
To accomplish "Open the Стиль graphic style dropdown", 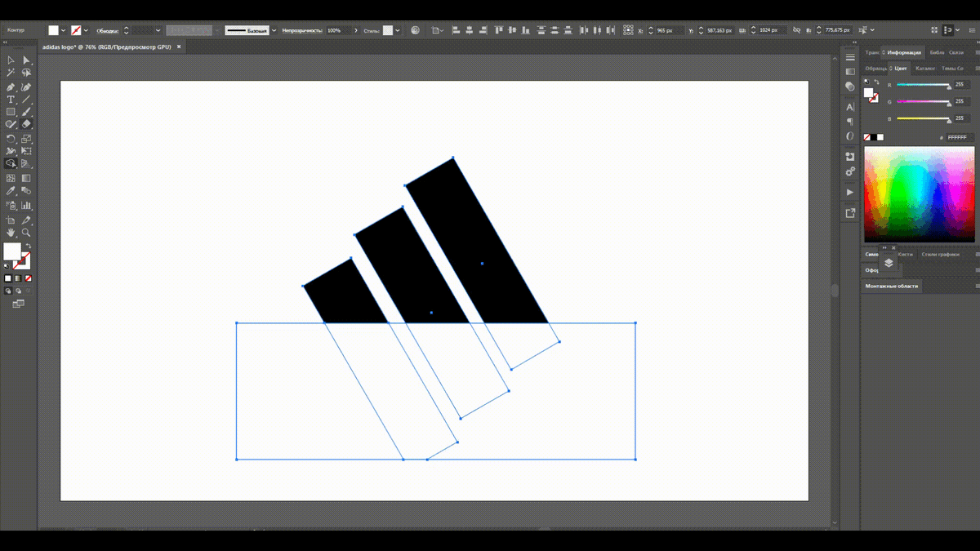I will coord(398,30).
